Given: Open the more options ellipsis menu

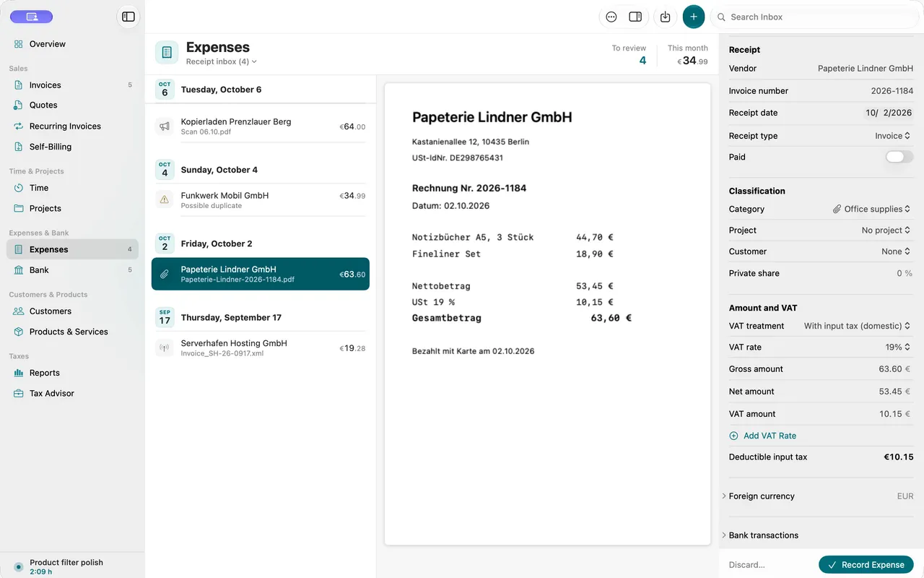Looking at the screenshot, I should pos(611,17).
